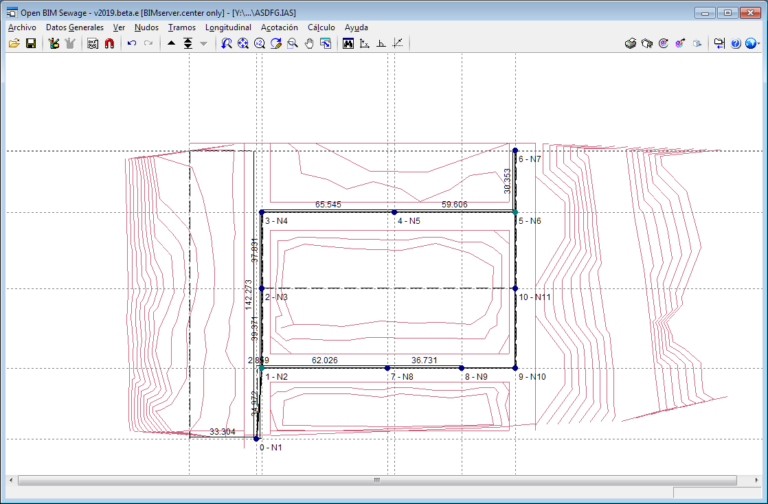Click the pan hand tool icon

[309, 44]
